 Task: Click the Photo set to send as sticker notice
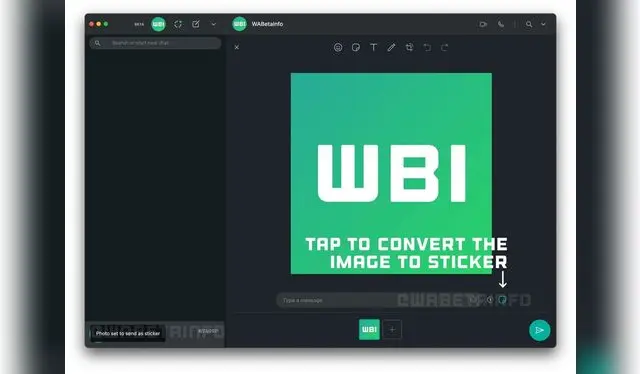(x=128, y=333)
